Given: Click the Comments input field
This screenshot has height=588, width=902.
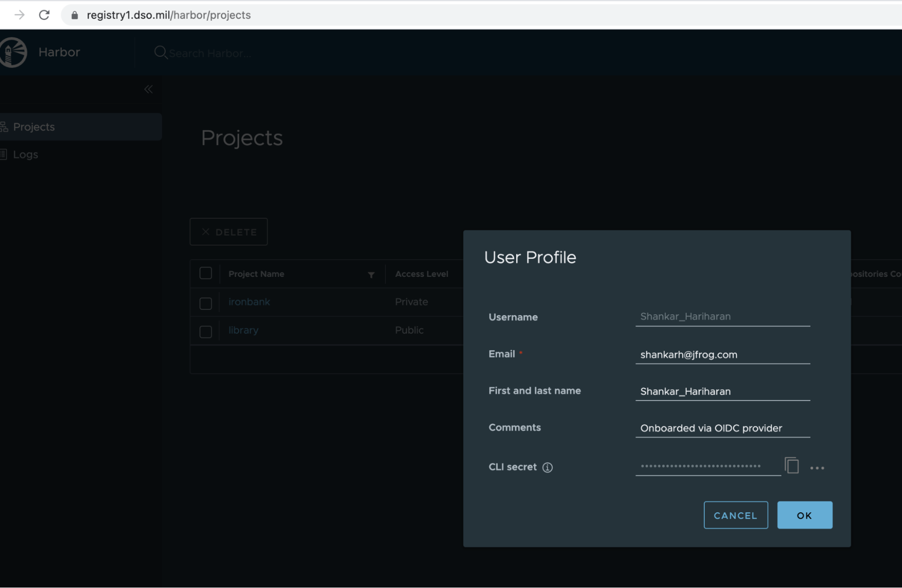Looking at the screenshot, I should pos(722,428).
